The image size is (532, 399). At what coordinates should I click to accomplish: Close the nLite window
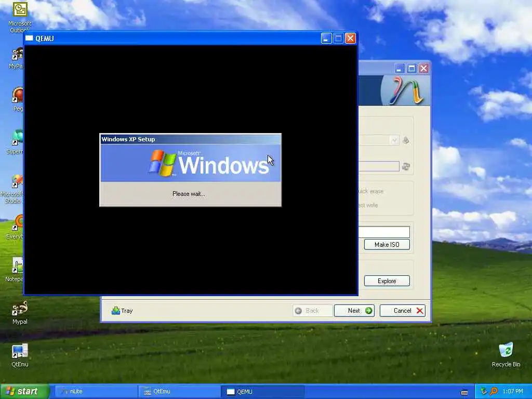[423, 69]
